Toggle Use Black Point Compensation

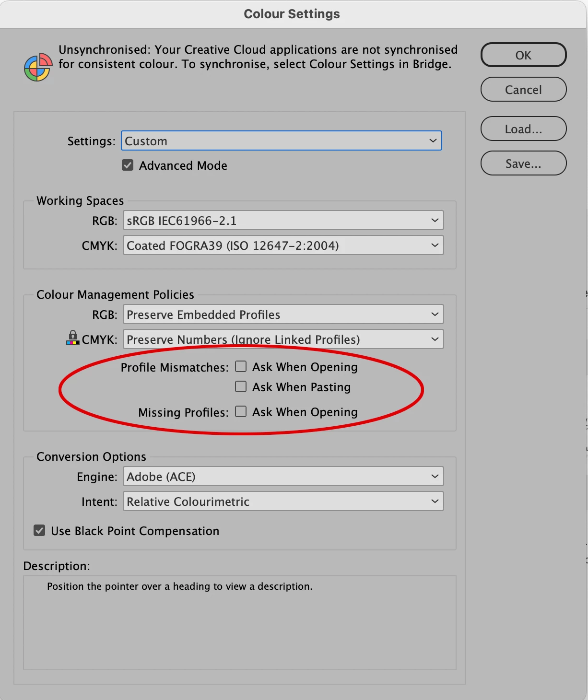pyautogui.click(x=39, y=531)
